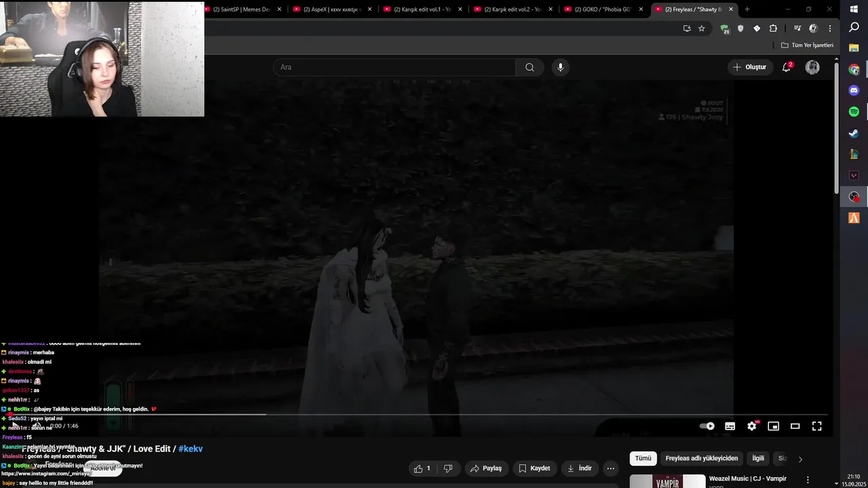Open the Chrome three-dot menu
Viewport: 868px width, 488px height.
click(x=830, y=28)
